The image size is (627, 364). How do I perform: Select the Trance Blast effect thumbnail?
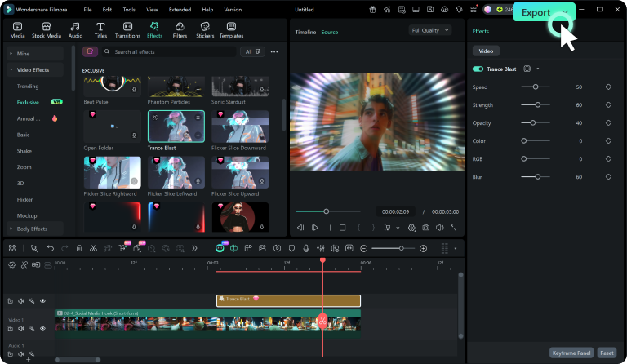click(176, 127)
